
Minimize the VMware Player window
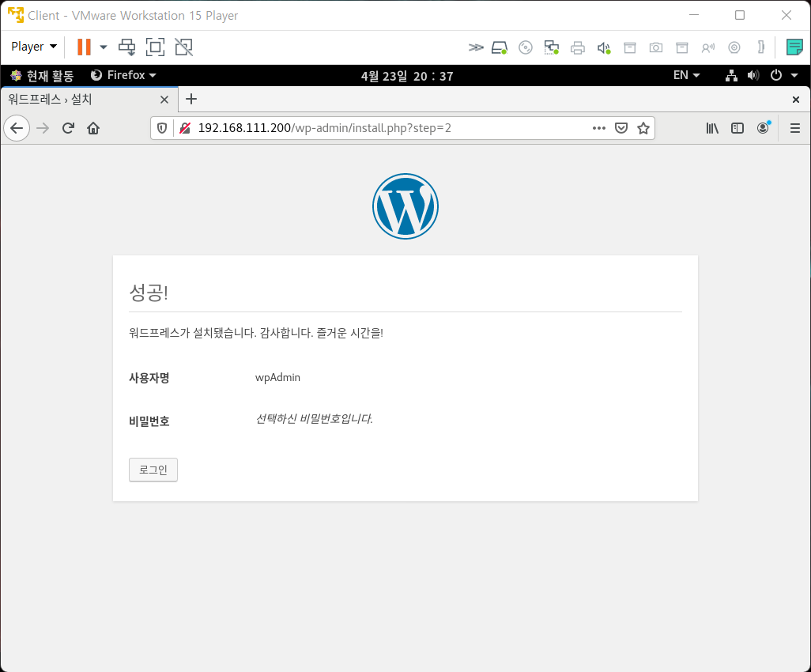click(693, 15)
